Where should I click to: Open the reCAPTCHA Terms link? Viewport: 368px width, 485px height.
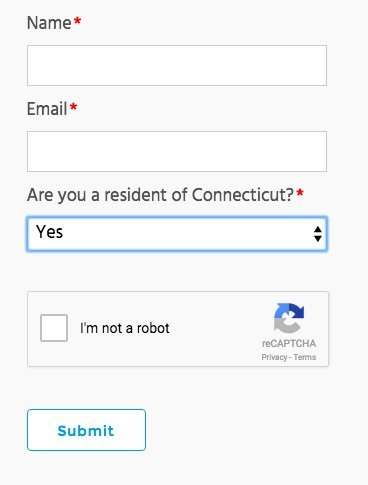pos(305,357)
